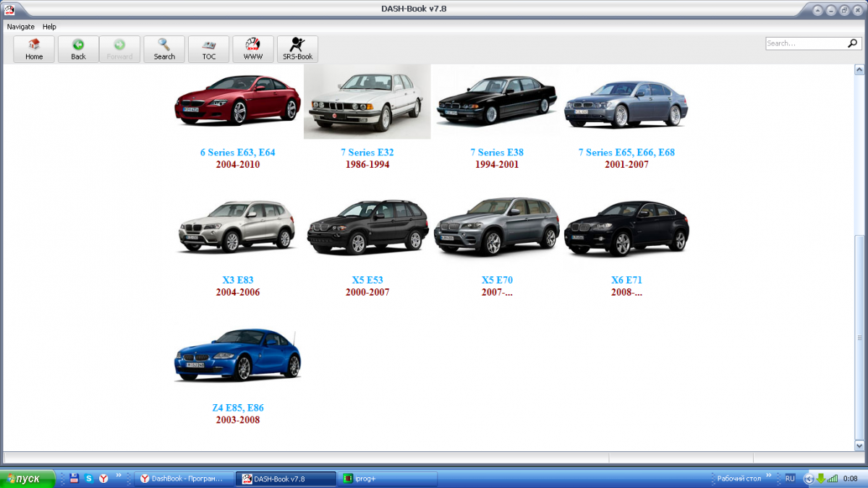Select the black X6 E71 car image
This screenshot has height=488, width=868.
click(x=626, y=228)
